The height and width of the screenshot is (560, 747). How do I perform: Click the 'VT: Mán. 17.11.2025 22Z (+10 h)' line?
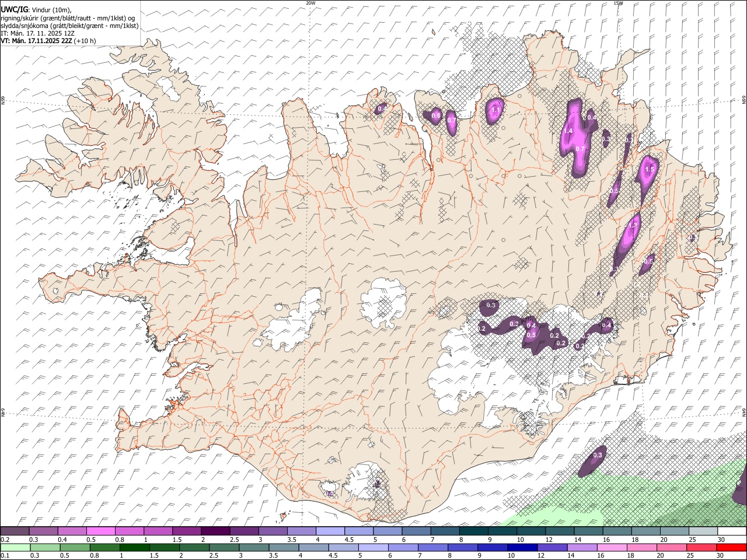coord(48,41)
